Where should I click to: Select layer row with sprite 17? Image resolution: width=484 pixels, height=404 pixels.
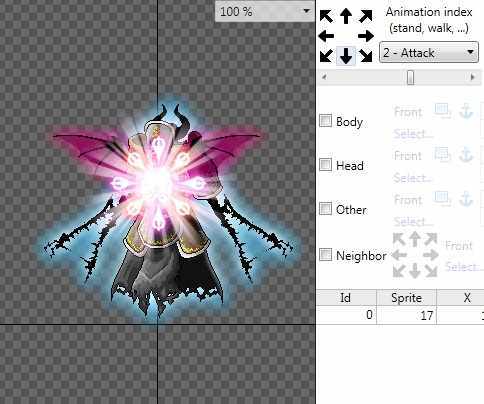pos(400,315)
